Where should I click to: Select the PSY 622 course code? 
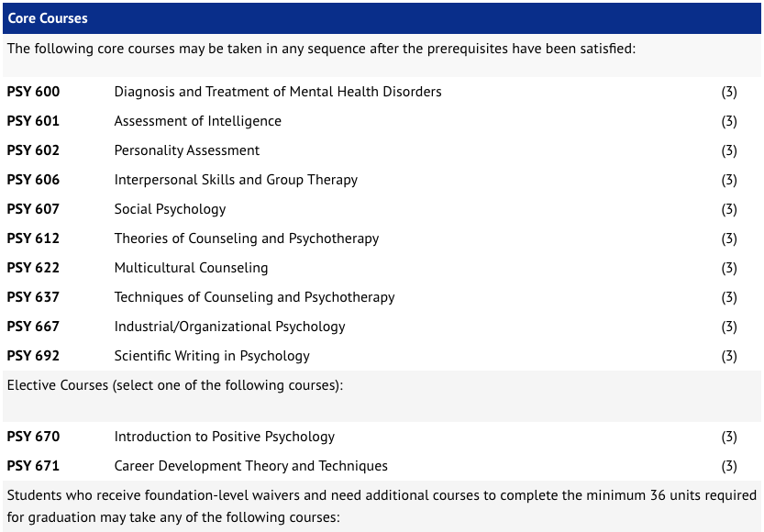[x=33, y=268]
